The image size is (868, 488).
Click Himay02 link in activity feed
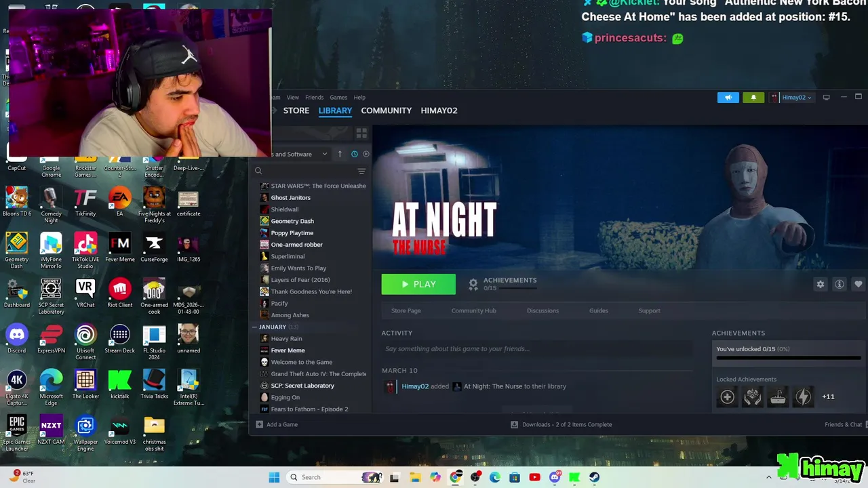(x=415, y=386)
